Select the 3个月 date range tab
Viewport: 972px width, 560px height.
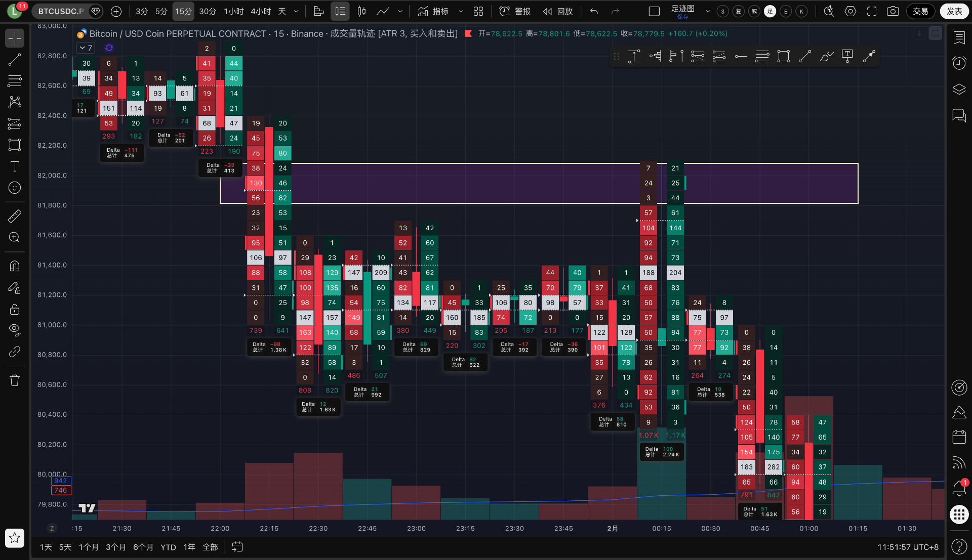[115, 547]
